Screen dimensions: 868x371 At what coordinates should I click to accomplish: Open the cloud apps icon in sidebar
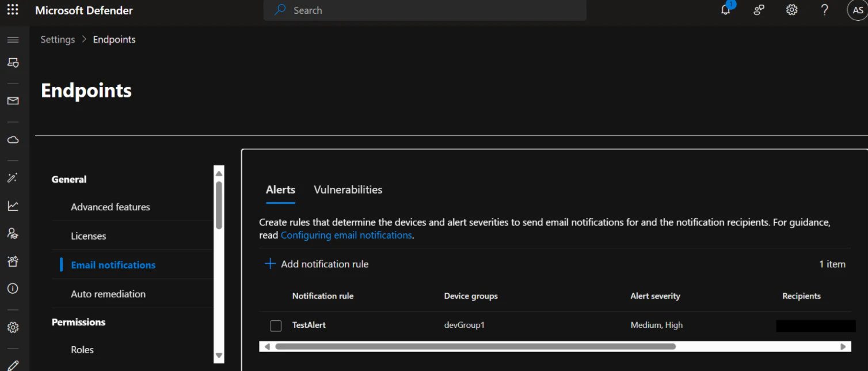pyautogui.click(x=13, y=139)
